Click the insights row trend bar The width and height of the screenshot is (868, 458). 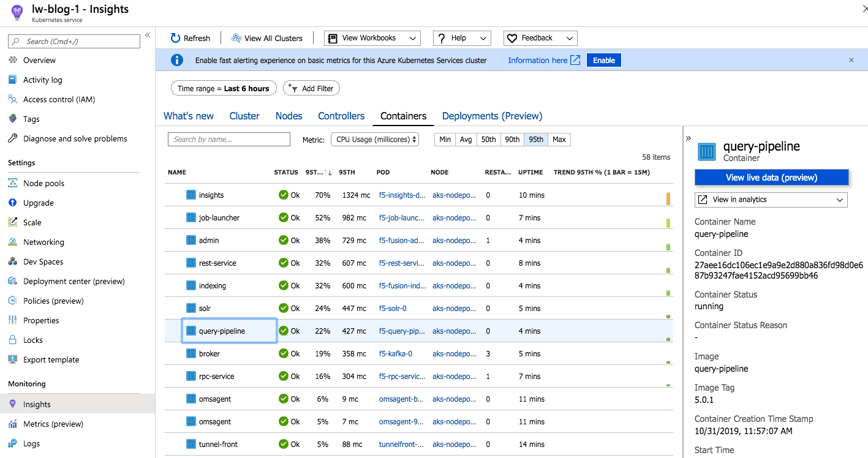668,199
